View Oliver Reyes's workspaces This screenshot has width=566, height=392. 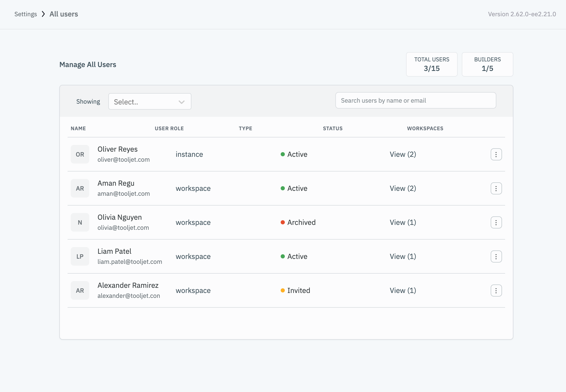pyautogui.click(x=403, y=154)
